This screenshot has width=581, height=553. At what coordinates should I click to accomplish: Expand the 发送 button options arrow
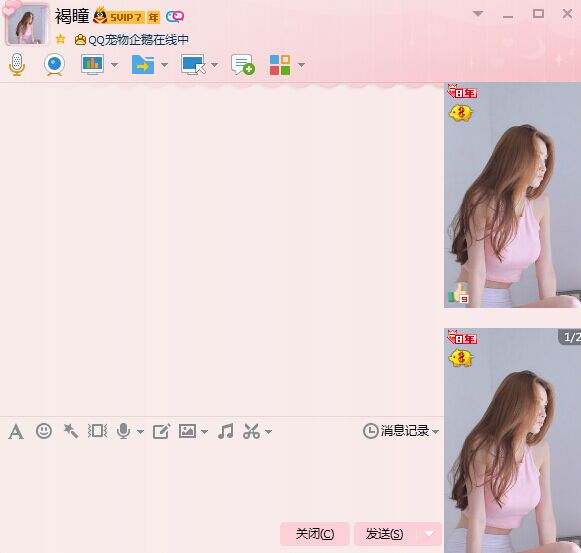[429, 534]
